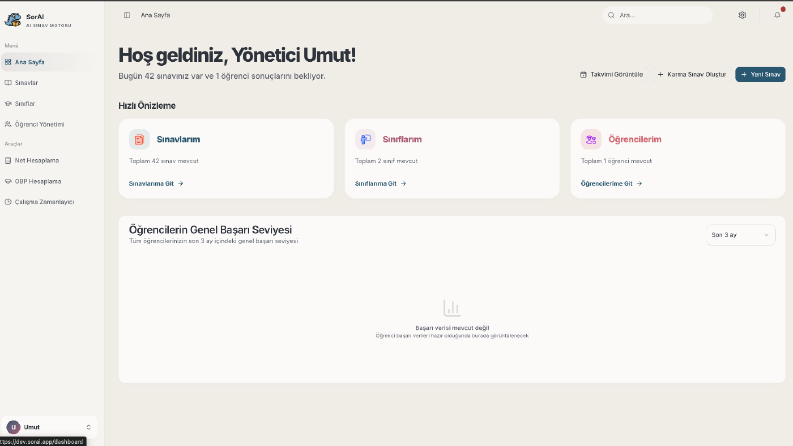Open OBP Hesaplama tool

click(x=48, y=182)
